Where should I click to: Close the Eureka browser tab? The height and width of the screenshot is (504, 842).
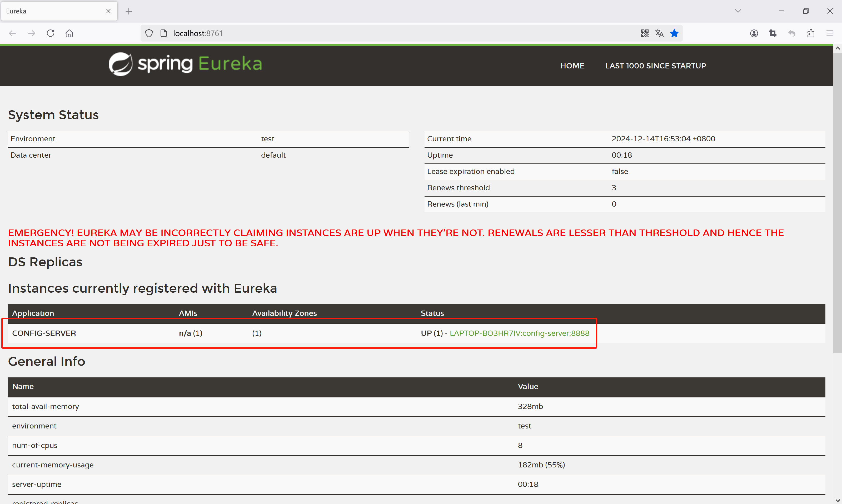(x=108, y=11)
